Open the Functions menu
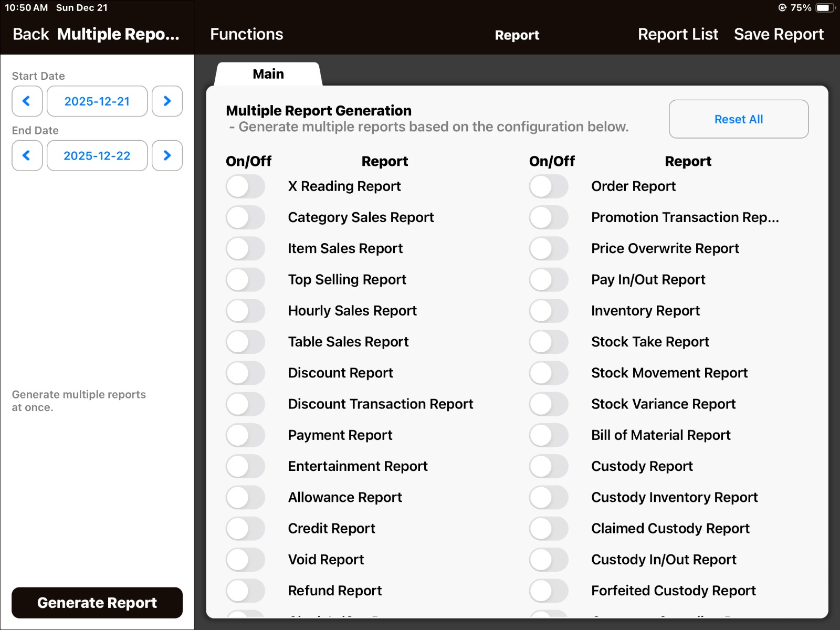The width and height of the screenshot is (840, 630). [x=246, y=35]
